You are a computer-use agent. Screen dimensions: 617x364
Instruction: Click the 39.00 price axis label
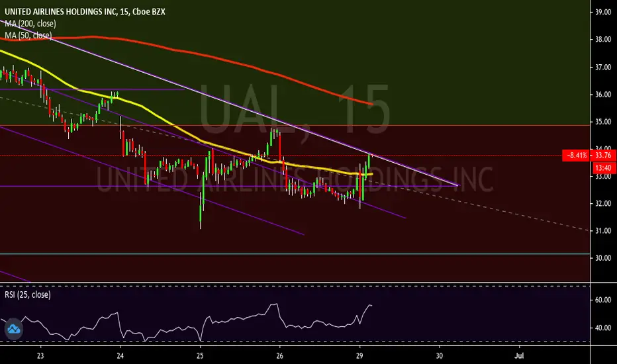point(603,12)
